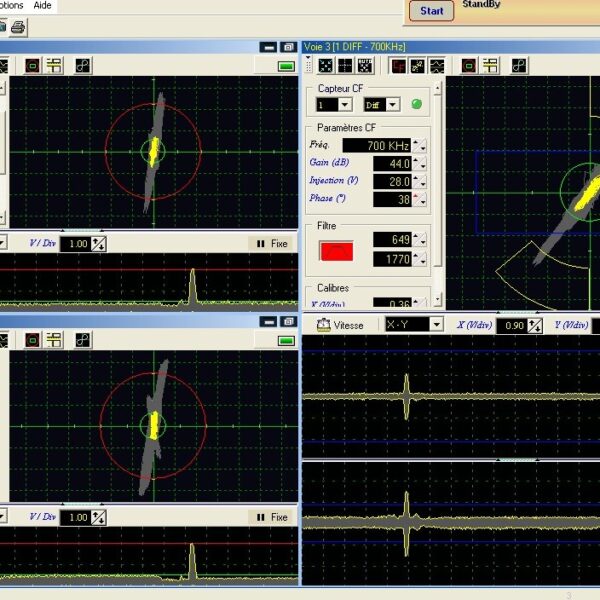Image resolution: width=600 pixels, height=600 pixels.
Task: Click the Start button
Action: (x=432, y=11)
